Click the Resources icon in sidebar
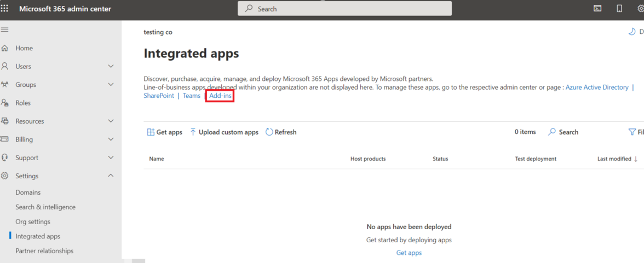Screen dimensions: 644x263 [x=5, y=121]
